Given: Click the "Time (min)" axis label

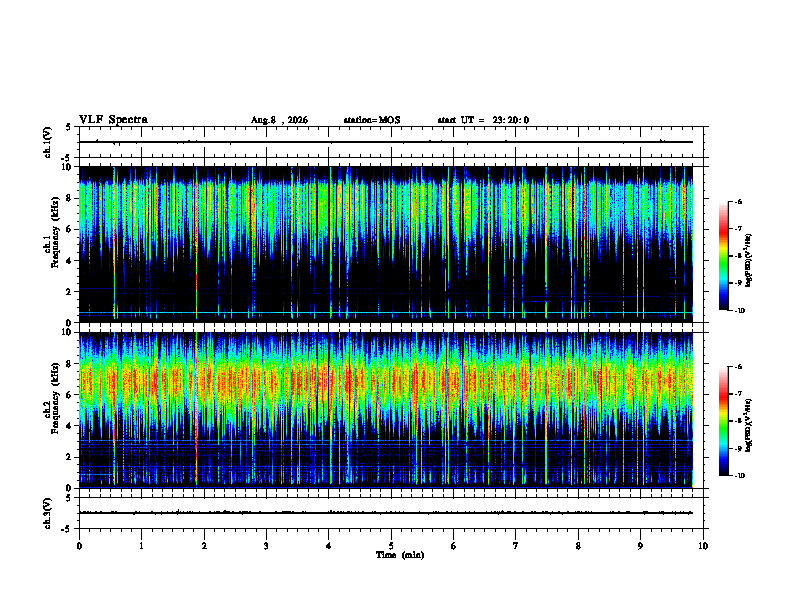Looking at the screenshot, I should coord(400,555).
